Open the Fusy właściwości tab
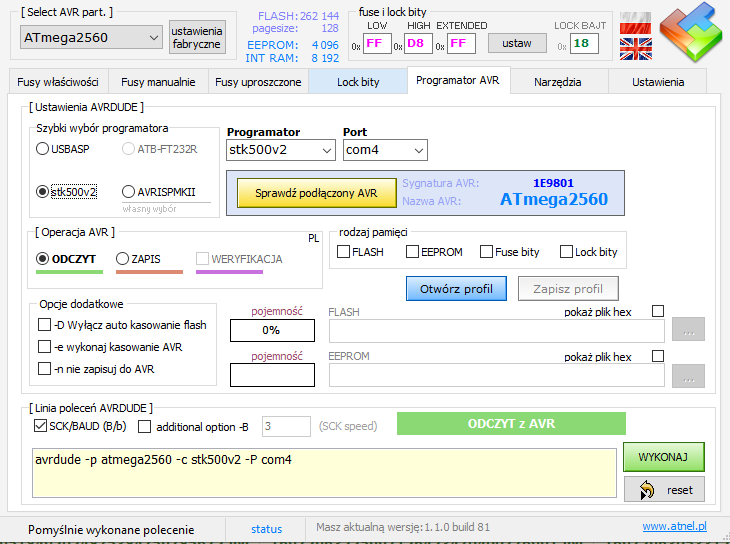730x544 pixels. tap(58, 82)
